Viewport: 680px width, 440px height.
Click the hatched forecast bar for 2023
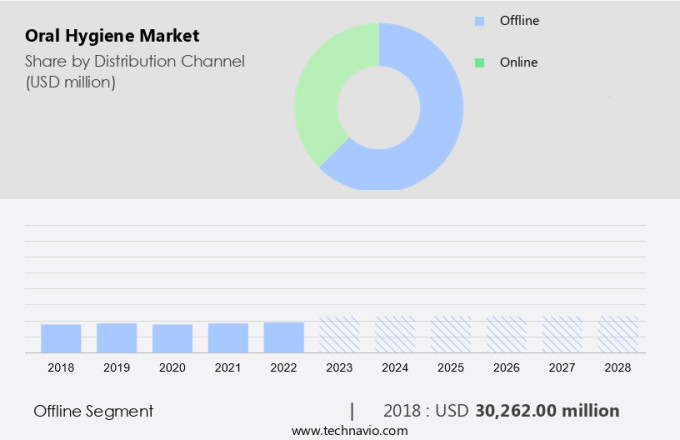pyautogui.click(x=339, y=335)
